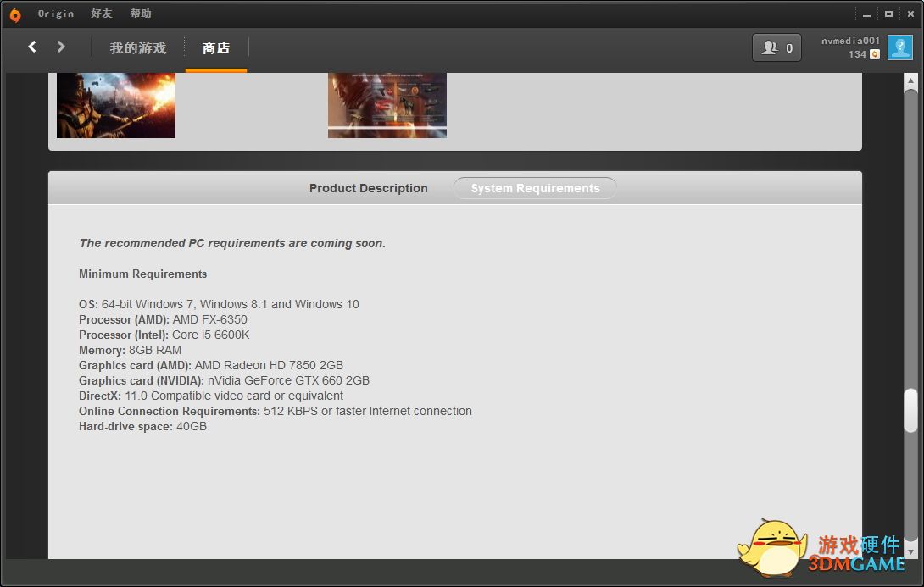Open the 帮助 menu
Viewport: 924px width, 587px height.
pos(141,14)
